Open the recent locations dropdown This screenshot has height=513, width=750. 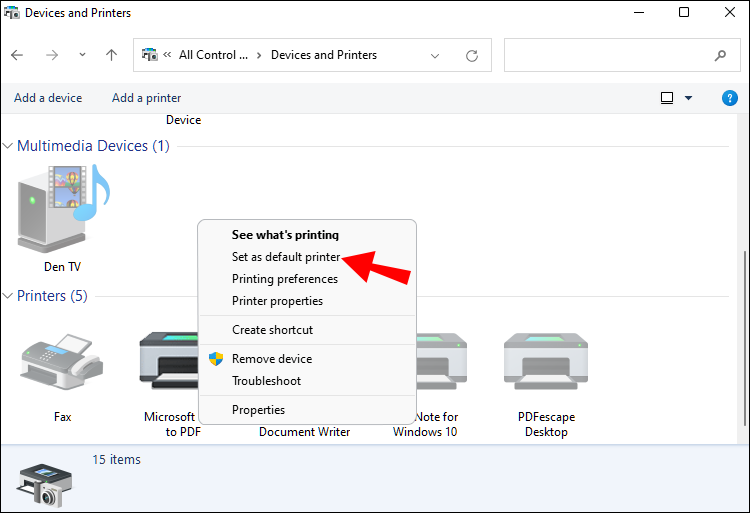tap(82, 56)
